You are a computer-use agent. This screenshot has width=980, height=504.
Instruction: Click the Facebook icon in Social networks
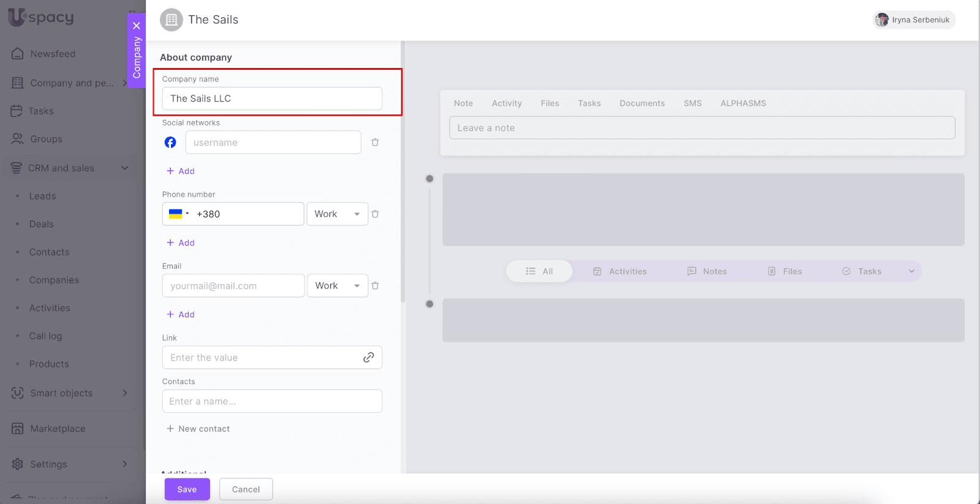(x=170, y=143)
